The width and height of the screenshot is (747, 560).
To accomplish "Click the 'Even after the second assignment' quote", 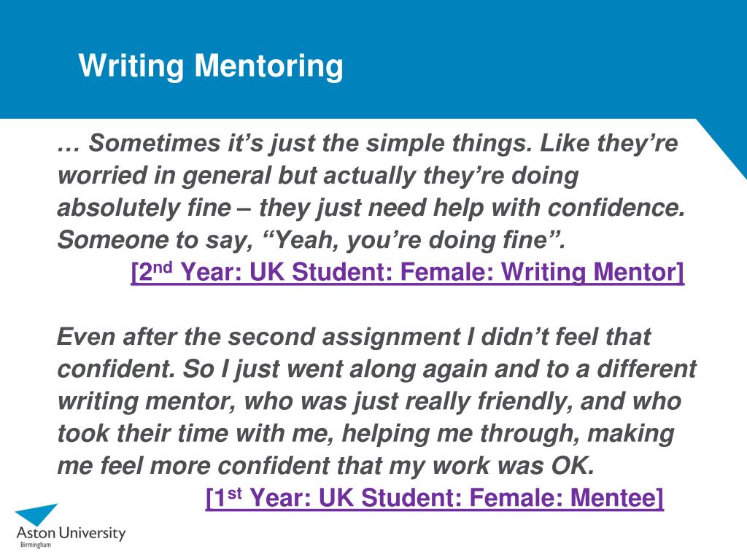I will pos(376,401).
